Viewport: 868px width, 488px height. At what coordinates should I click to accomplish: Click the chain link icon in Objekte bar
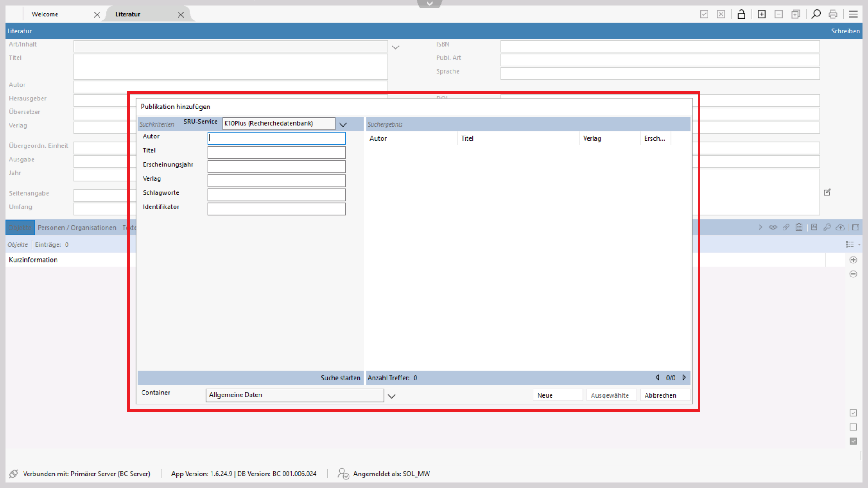pyautogui.click(x=786, y=227)
